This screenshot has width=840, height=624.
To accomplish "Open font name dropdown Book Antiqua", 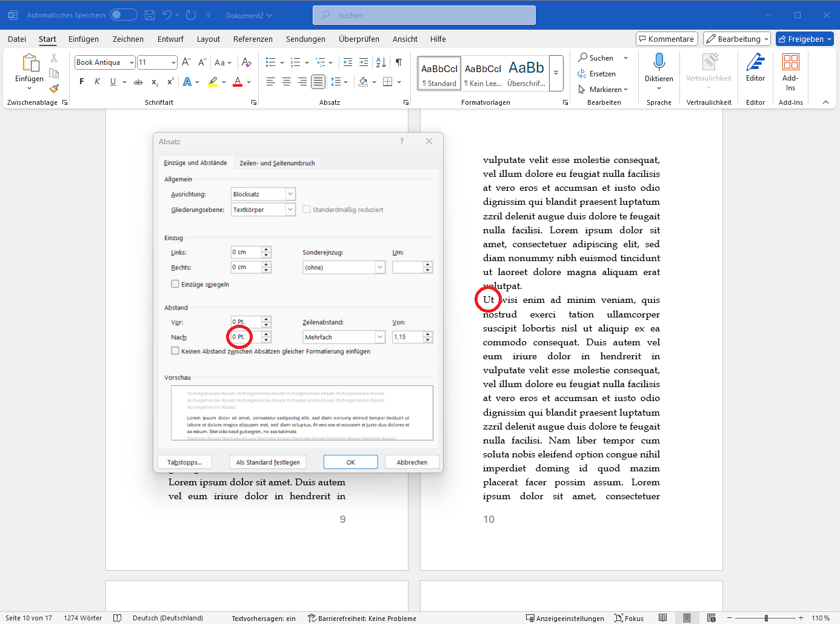I will tap(132, 62).
